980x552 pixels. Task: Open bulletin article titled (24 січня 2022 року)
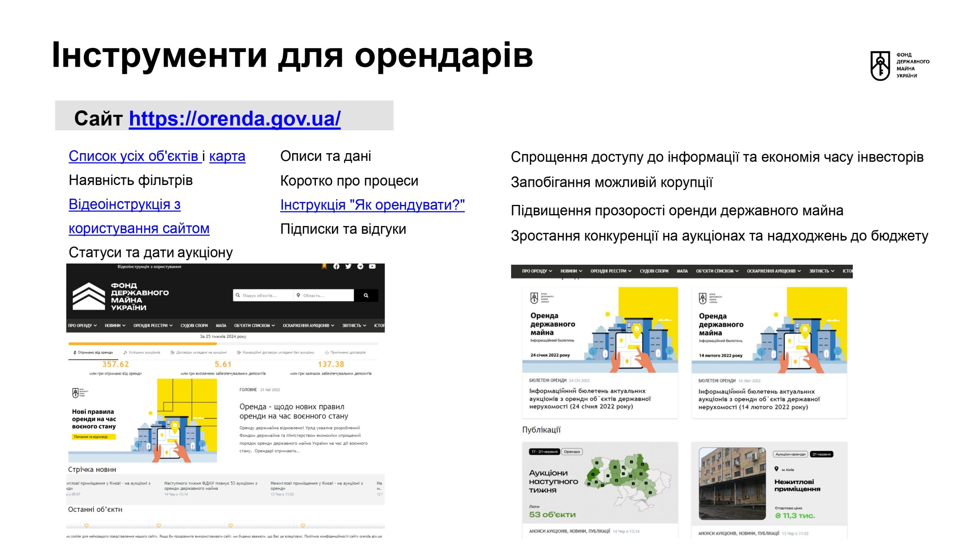pyautogui.click(x=590, y=399)
